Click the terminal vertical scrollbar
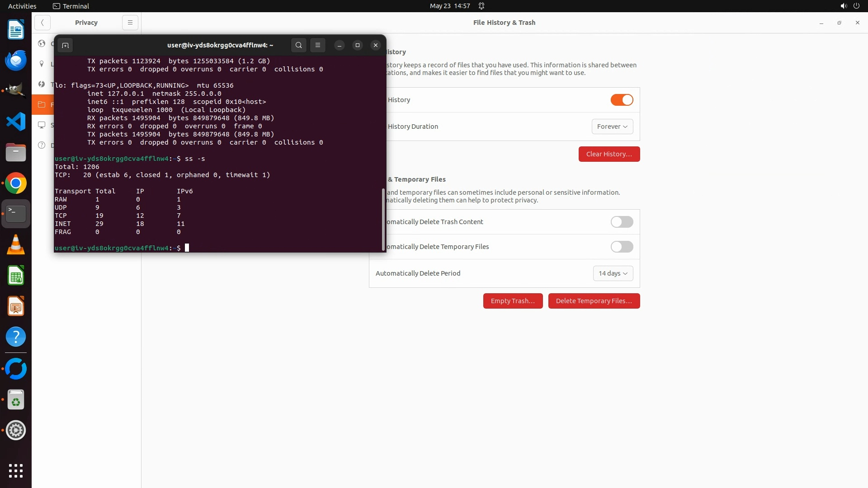This screenshot has width=868, height=488. (383, 219)
